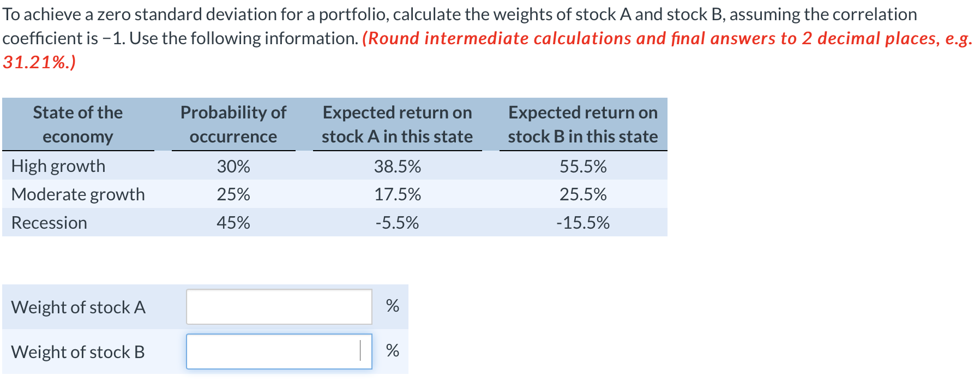The image size is (980, 387).
Task: Click the State of the economy column header
Action: point(77,124)
